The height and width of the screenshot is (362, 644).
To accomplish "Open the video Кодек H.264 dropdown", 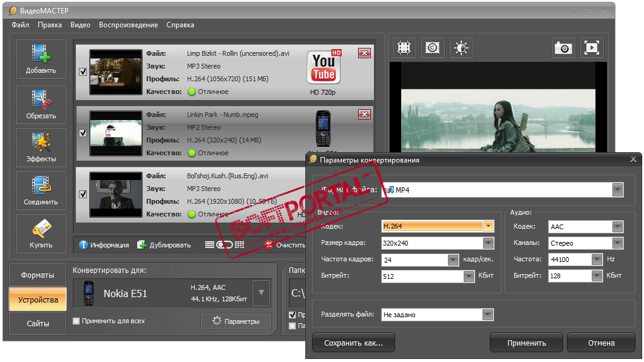I will 488,226.
